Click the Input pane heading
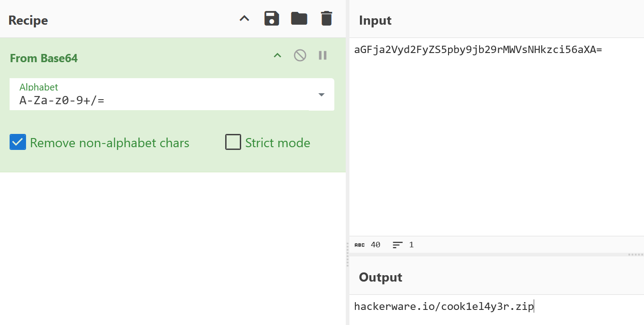 point(375,20)
